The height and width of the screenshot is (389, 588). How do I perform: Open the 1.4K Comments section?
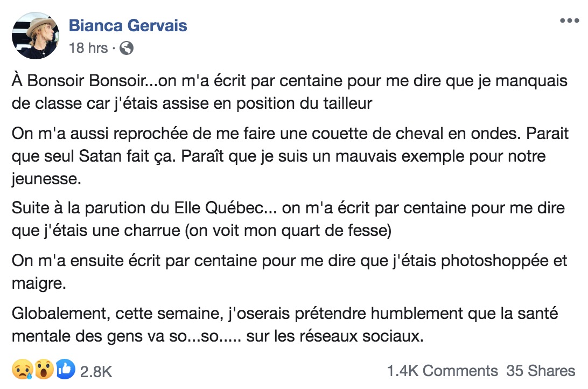[x=442, y=371]
